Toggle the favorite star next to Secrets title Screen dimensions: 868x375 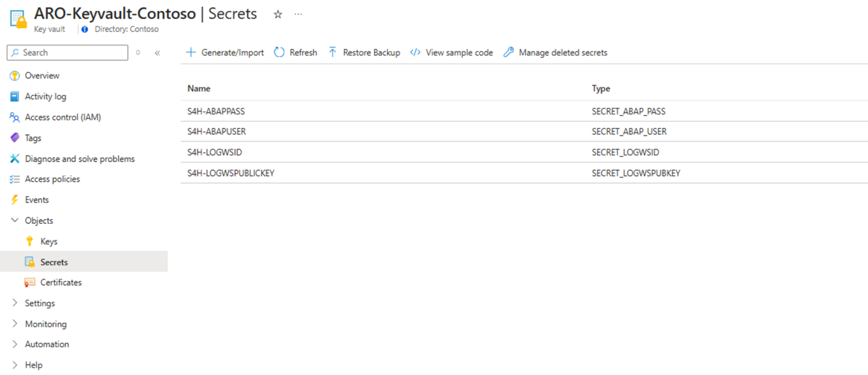tap(277, 15)
